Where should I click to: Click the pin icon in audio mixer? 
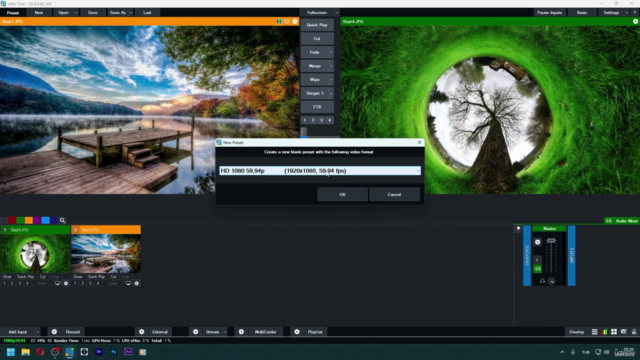(518, 229)
